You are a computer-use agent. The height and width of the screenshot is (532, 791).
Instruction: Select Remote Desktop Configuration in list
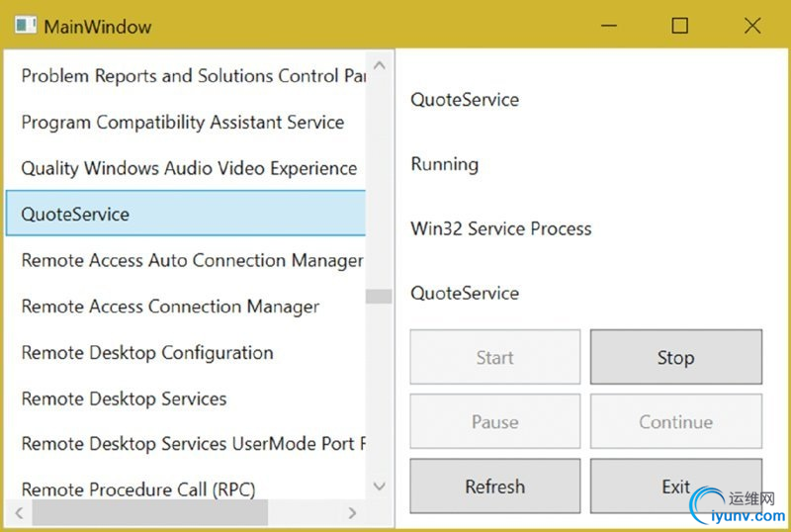point(147,353)
